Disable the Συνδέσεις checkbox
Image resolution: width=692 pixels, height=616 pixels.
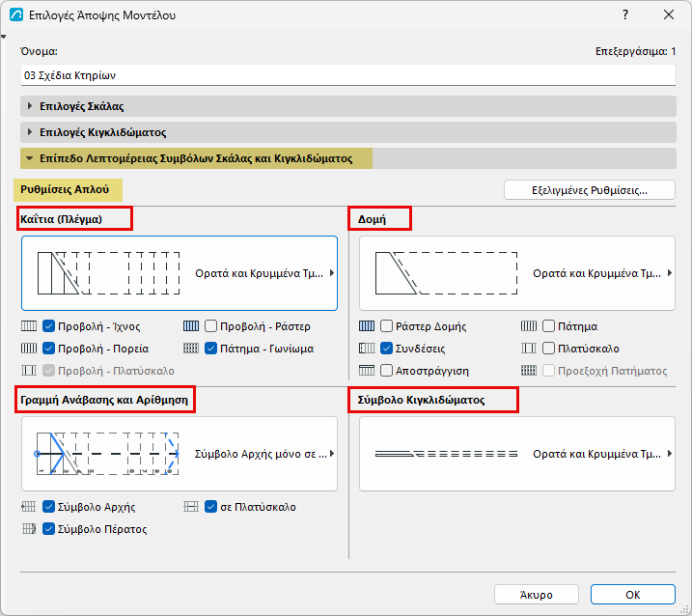(x=386, y=349)
